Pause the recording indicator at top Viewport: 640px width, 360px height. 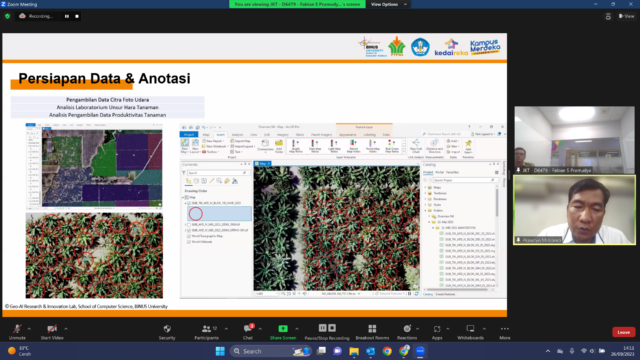click(67, 16)
